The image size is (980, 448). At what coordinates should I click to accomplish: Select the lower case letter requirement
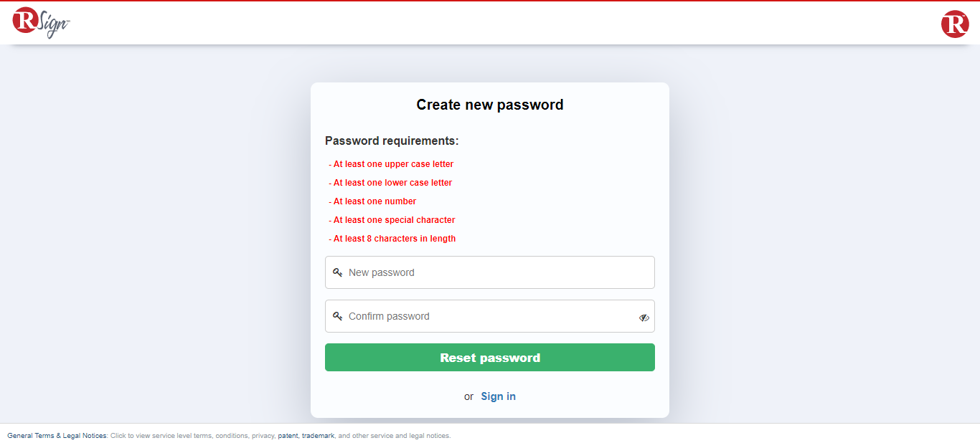tap(392, 183)
